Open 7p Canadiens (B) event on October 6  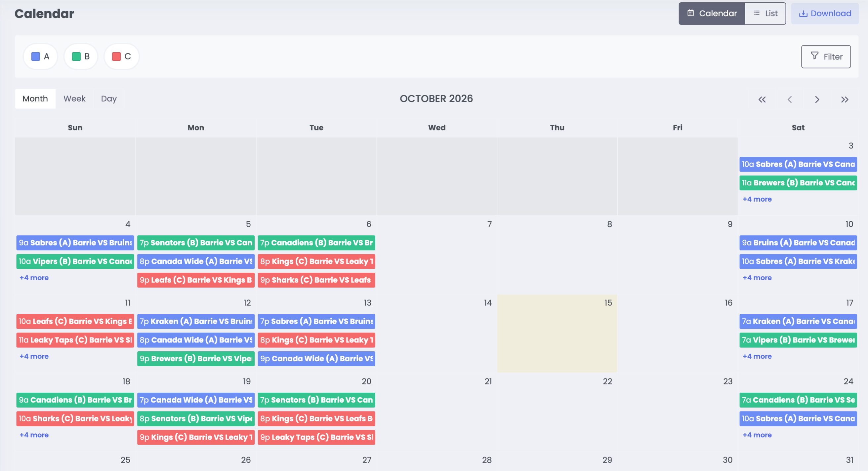pos(316,243)
